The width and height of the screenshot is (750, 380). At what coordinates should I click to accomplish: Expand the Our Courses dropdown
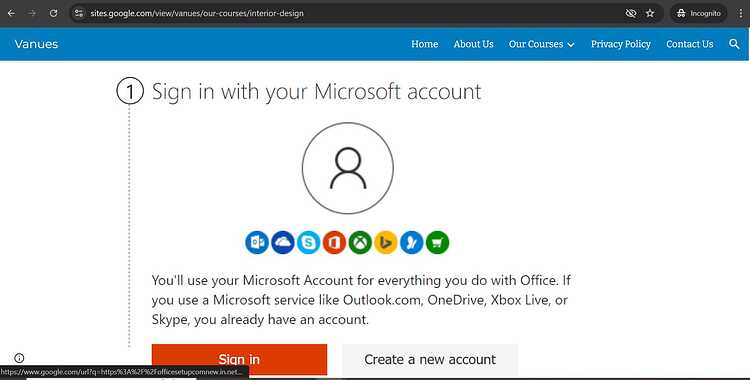point(541,44)
